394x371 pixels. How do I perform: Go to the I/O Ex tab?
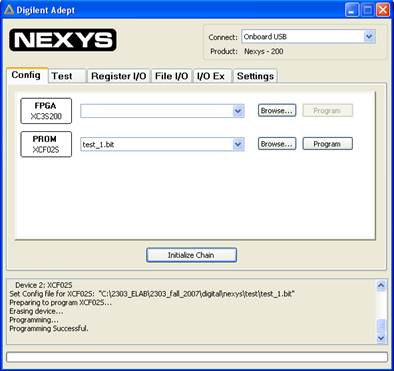click(212, 76)
